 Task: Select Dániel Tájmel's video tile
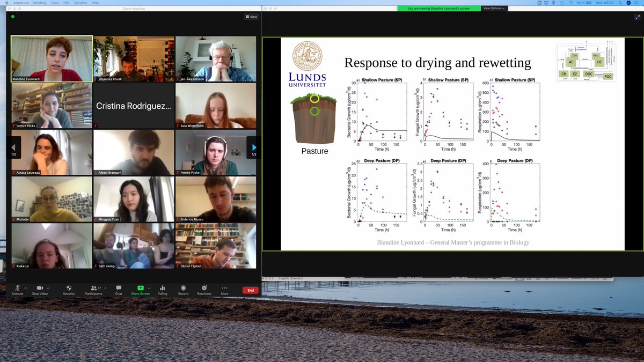pyautogui.click(x=216, y=246)
